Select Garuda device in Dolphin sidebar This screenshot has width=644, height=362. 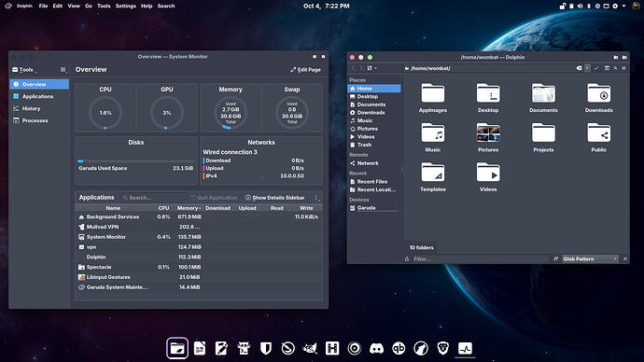coord(374,208)
